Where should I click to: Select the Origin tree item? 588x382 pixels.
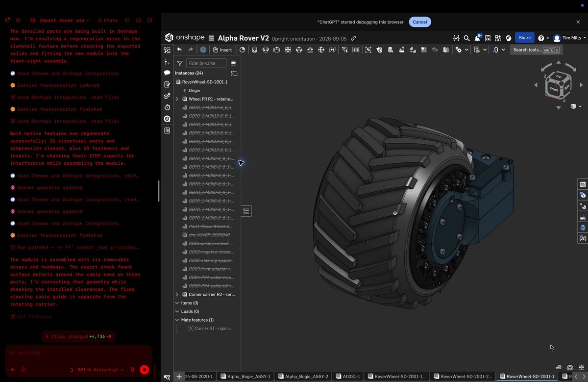click(194, 91)
